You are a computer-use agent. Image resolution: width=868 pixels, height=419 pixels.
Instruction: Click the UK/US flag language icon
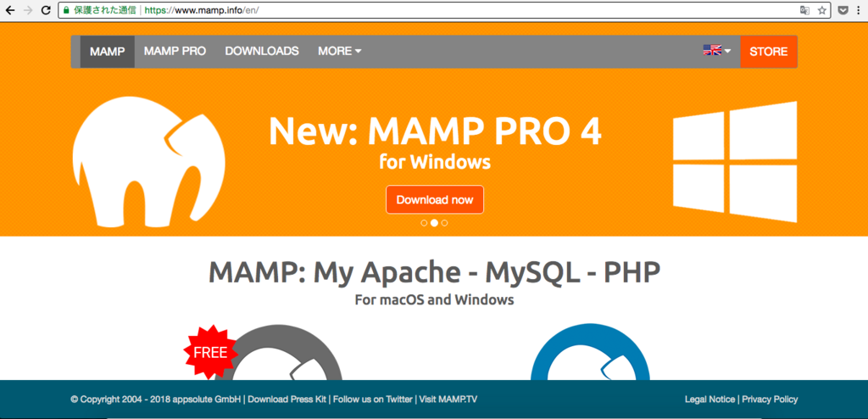pyautogui.click(x=712, y=50)
